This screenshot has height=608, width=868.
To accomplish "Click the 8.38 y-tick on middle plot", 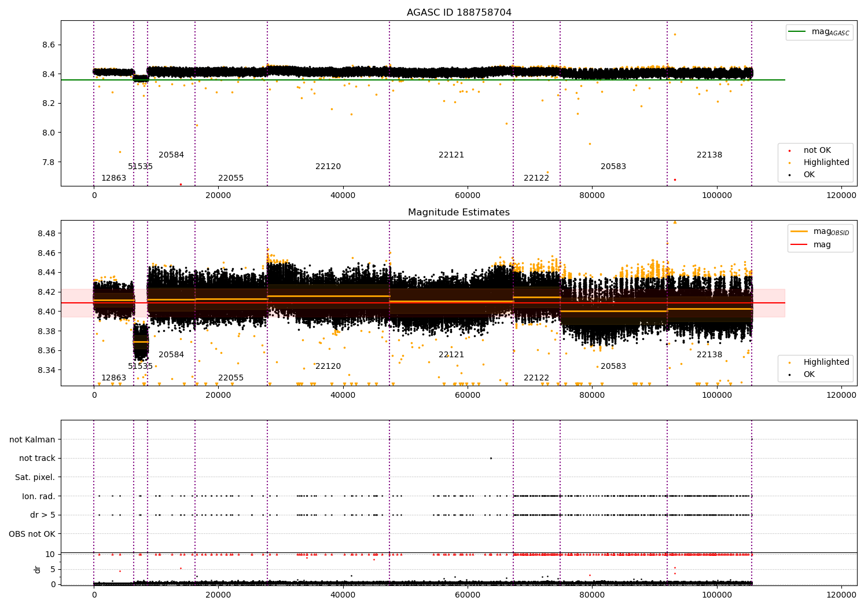I will (x=46, y=332).
